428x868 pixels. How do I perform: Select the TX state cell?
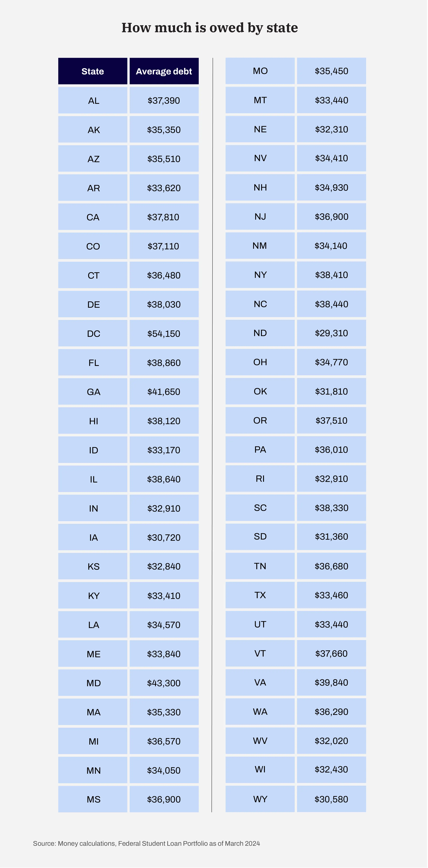(260, 595)
